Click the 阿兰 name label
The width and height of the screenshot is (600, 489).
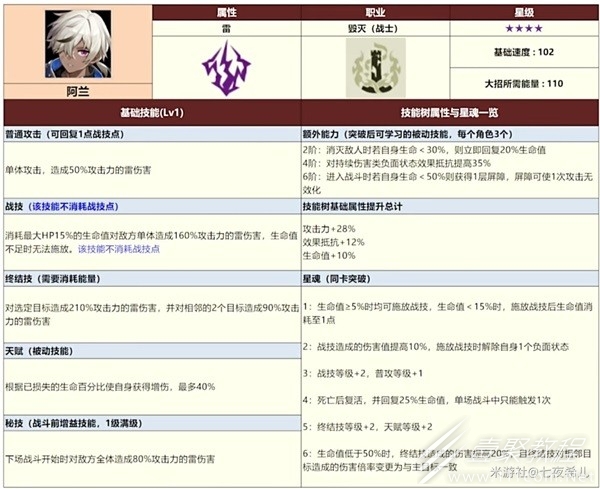[78, 92]
